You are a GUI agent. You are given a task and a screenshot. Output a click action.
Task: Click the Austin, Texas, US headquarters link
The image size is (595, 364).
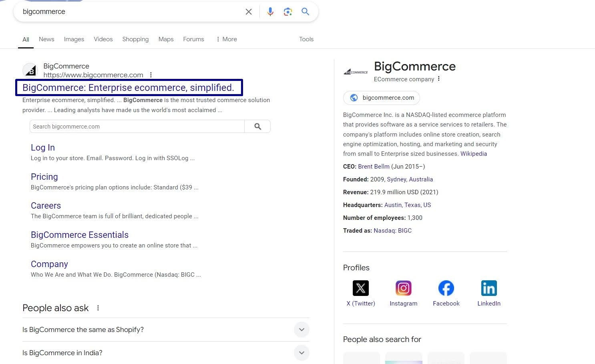tap(408, 205)
